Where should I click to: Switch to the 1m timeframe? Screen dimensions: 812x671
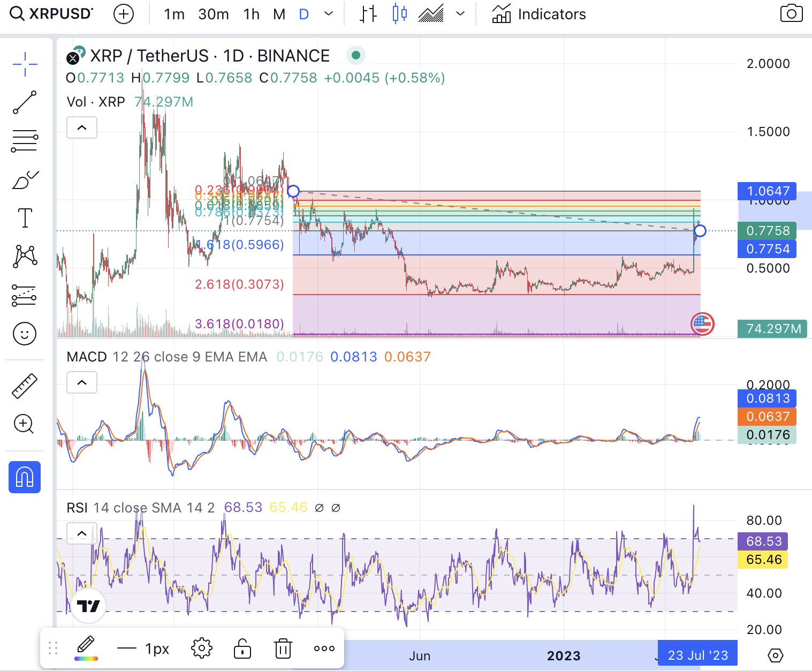[x=174, y=14]
